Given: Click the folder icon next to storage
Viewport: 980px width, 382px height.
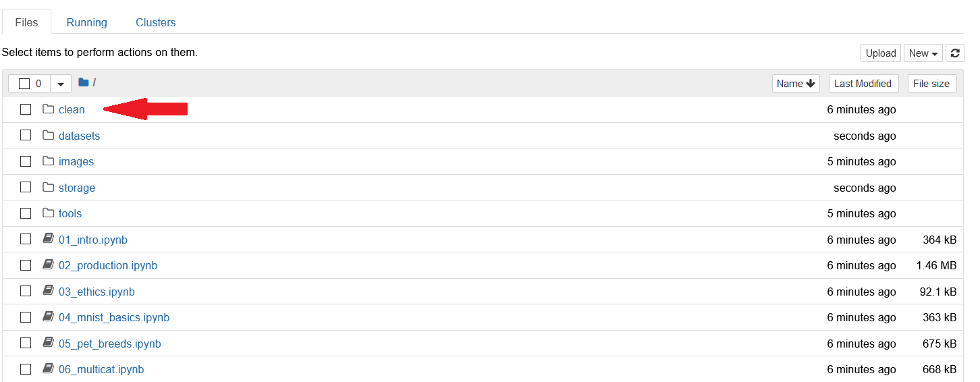Looking at the screenshot, I should (48, 188).
